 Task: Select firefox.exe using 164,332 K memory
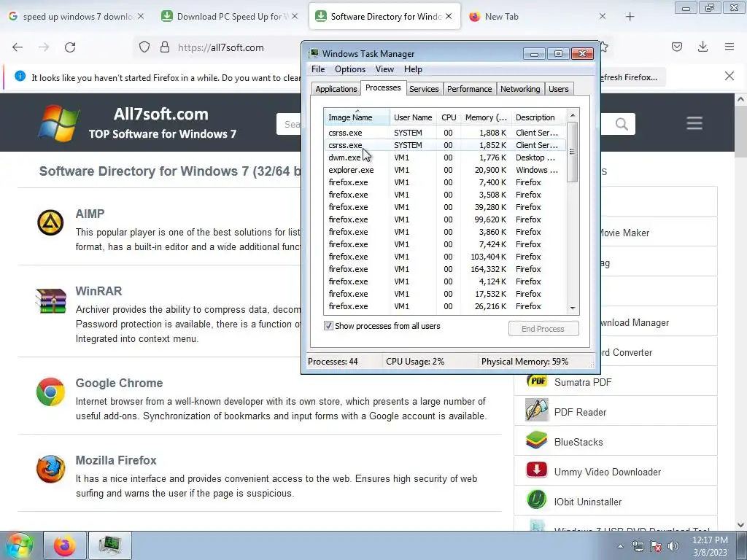tap(445, 269)
